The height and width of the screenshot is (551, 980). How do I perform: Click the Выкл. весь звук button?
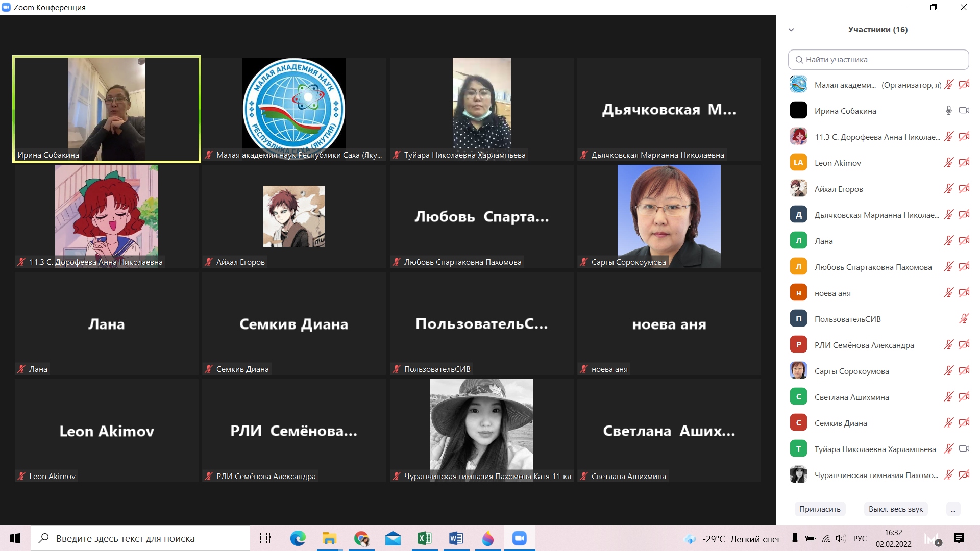895,509
